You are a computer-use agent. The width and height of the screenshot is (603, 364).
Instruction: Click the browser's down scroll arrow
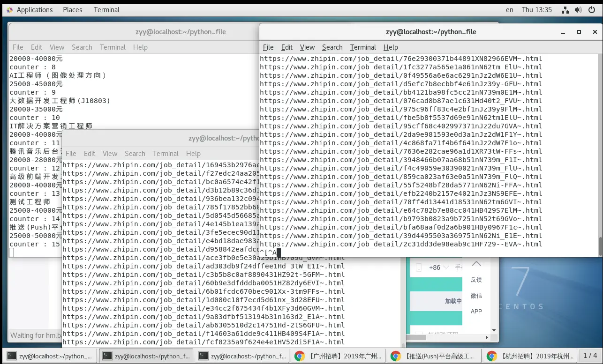(494, 330)
